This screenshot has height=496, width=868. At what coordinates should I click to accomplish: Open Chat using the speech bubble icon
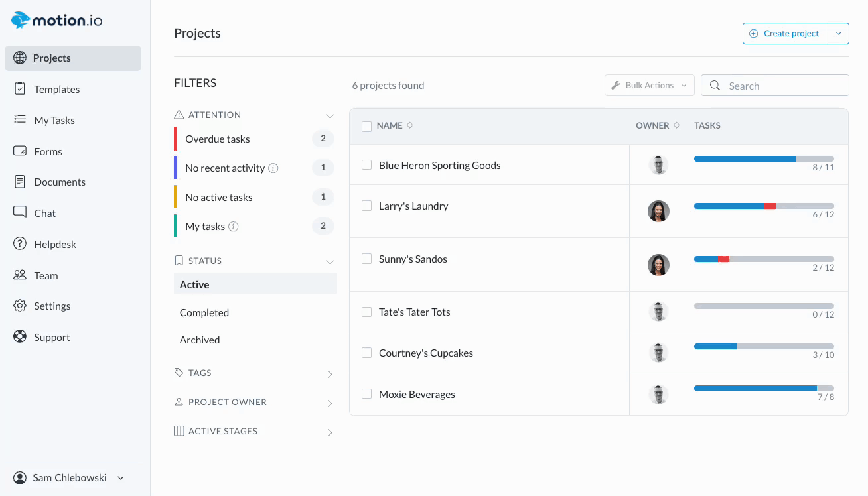coord(20,213)
